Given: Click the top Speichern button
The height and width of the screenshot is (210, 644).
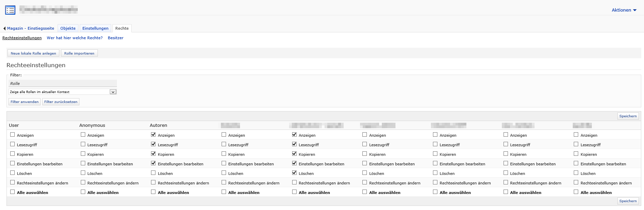Looking at the screenshot, I should [x=628, y=116].
